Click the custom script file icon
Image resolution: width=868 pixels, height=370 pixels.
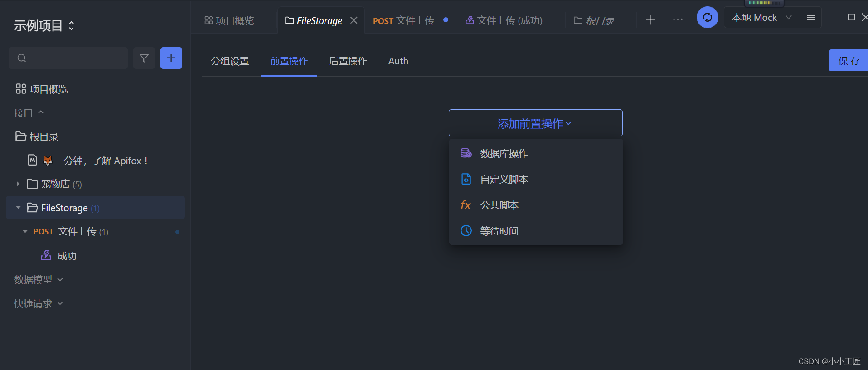click(466, 179)
